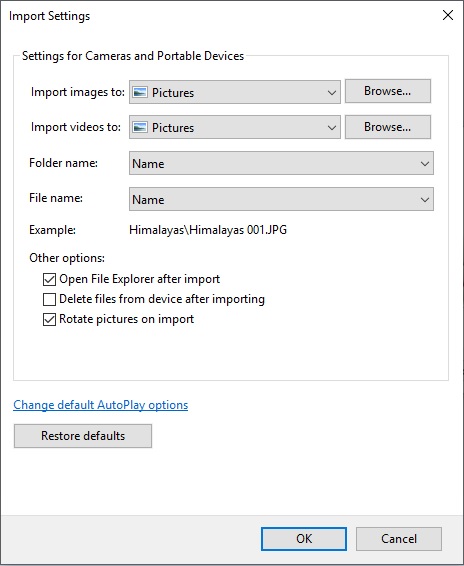Toggle Open File Explorer after import checkbox
This screenshot has width=464, height=566.
[49, 279]
